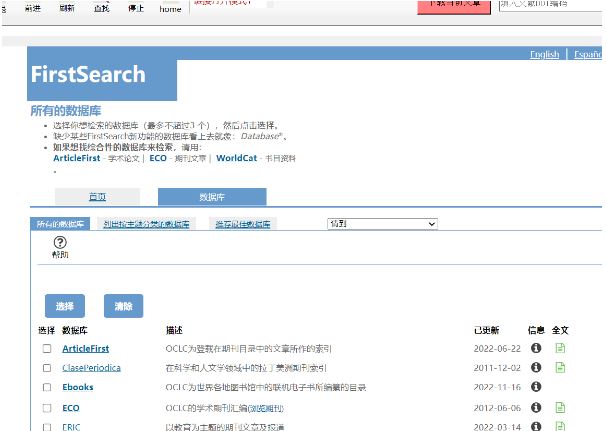Click the 全文 column header

pos(560,330)
